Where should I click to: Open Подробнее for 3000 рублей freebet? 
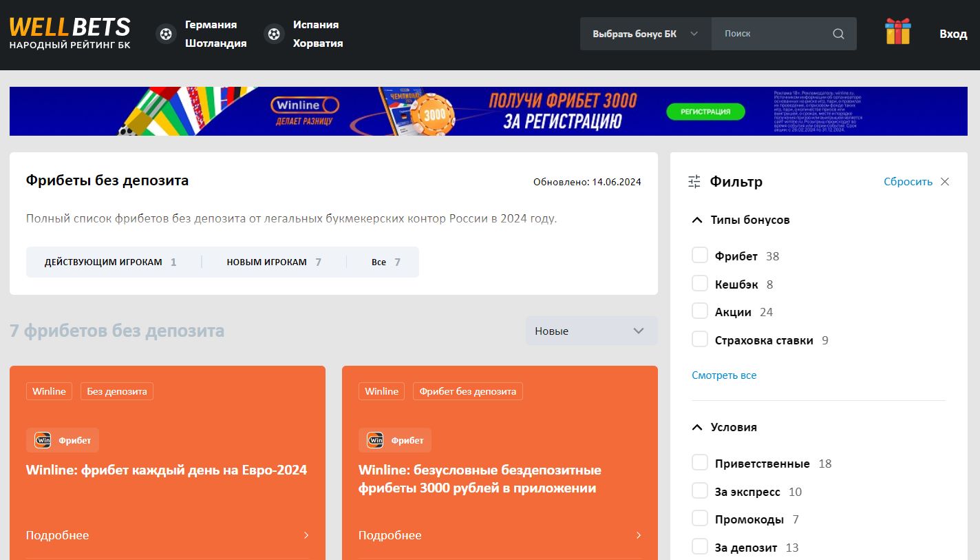(x=500, y=535)
